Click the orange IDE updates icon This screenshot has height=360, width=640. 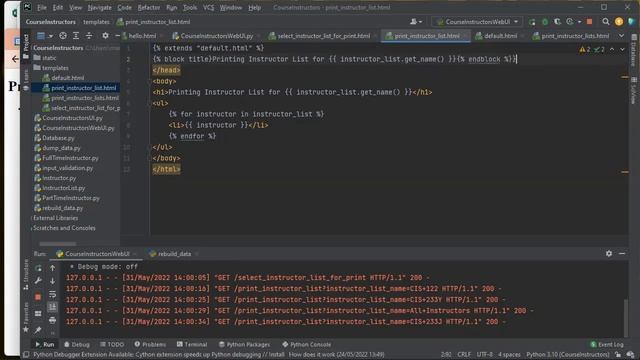tap(619, 22)
